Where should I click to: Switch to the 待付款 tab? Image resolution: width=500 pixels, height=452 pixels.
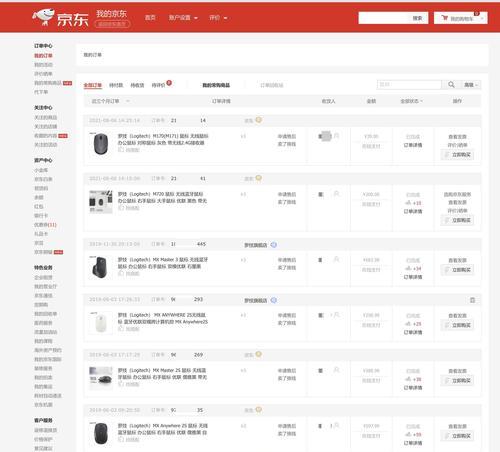coord(116,85)
